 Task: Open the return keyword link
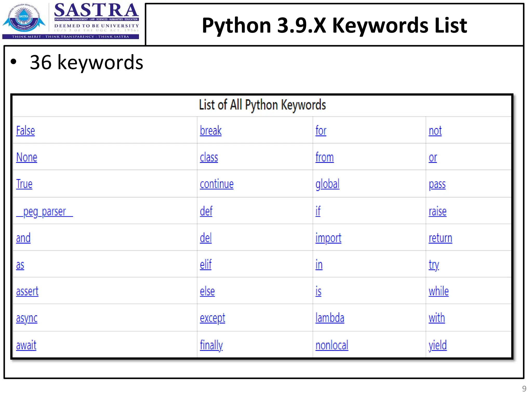point(440,238)
